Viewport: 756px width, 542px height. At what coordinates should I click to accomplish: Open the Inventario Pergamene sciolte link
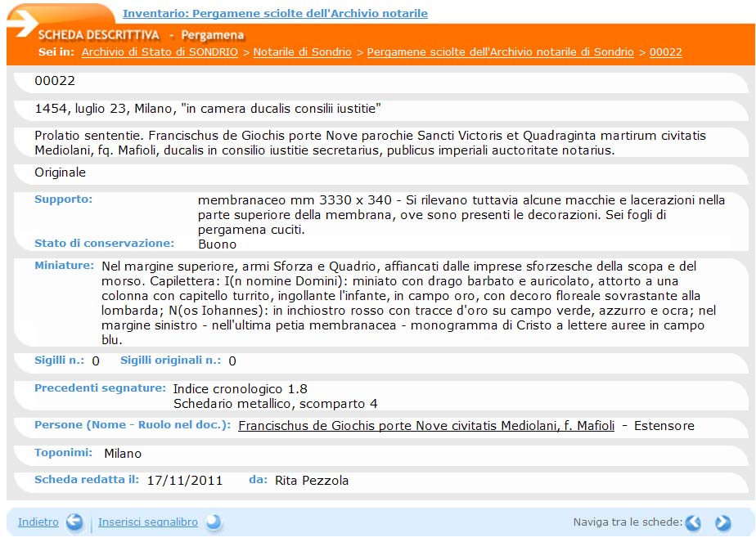coord(275,14)
